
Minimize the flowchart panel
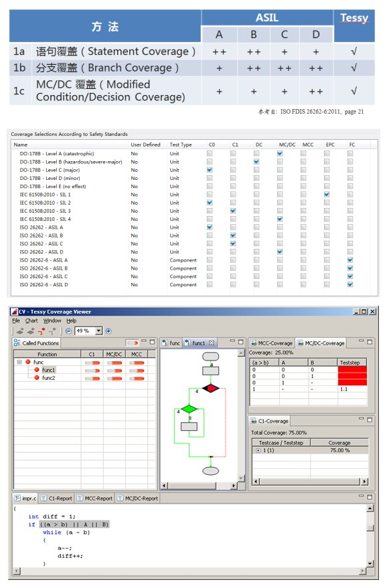coord(232,341)
